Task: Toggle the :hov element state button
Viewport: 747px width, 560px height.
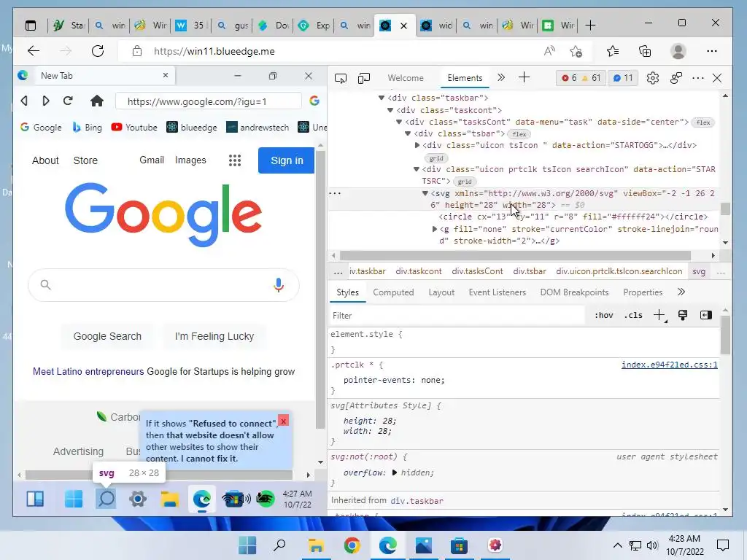Action: click(604, 315)
